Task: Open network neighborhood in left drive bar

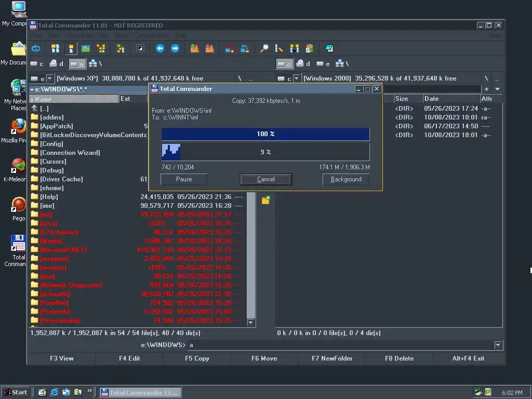Action: point(95,63)
